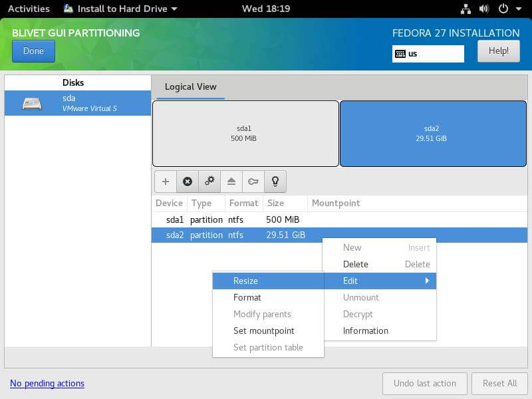
Task: Click the plus icon to add a device
Action: [165, 182]
